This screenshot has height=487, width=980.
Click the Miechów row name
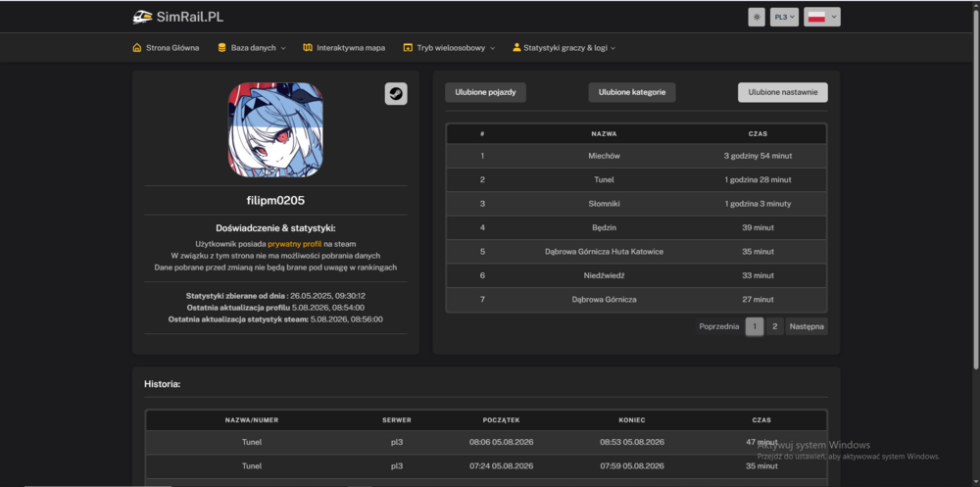tap(605, 156)
